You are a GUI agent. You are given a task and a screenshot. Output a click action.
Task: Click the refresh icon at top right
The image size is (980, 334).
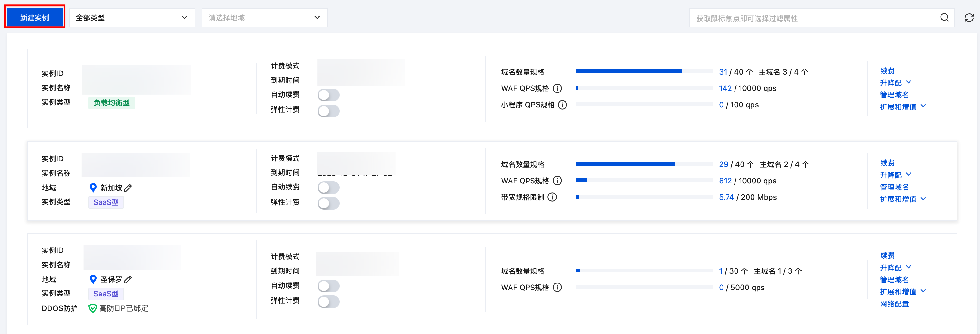(969, 18)
